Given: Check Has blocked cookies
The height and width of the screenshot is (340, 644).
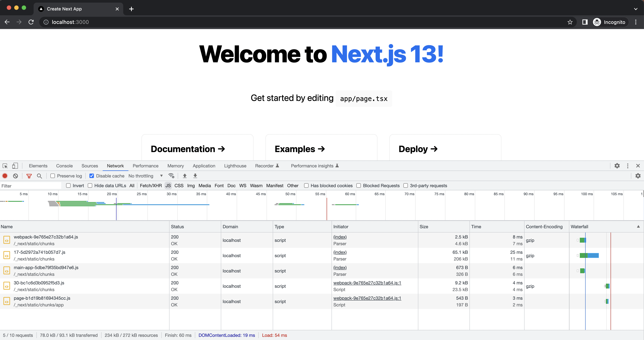Looking at the screenshot, I should coord(306,185).
